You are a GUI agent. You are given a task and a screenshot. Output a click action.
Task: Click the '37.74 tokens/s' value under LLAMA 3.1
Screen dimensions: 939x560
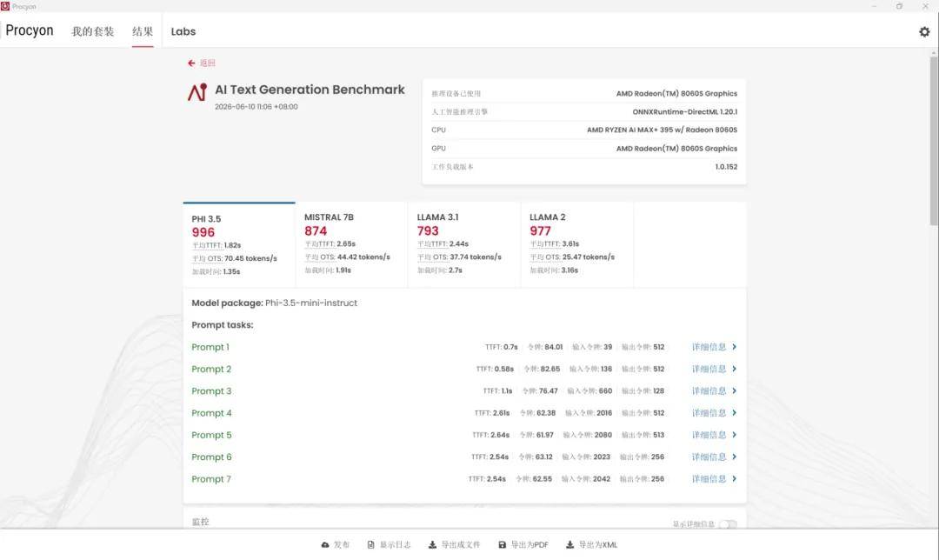coord(476,257)
